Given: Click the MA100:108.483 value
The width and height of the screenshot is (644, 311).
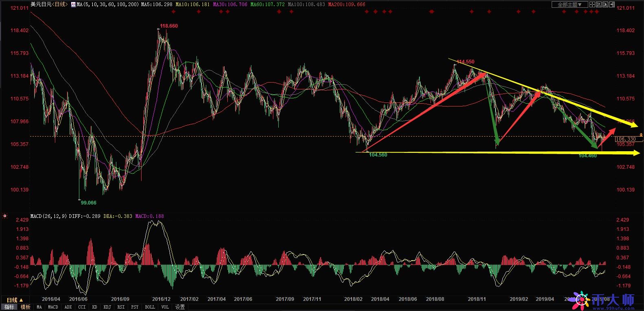Looking at the screenshot, I should click(x=306, y=4).
